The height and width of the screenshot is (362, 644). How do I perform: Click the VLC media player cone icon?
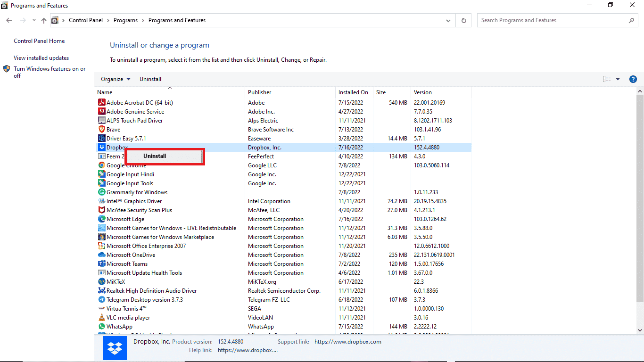click(101, 317)
